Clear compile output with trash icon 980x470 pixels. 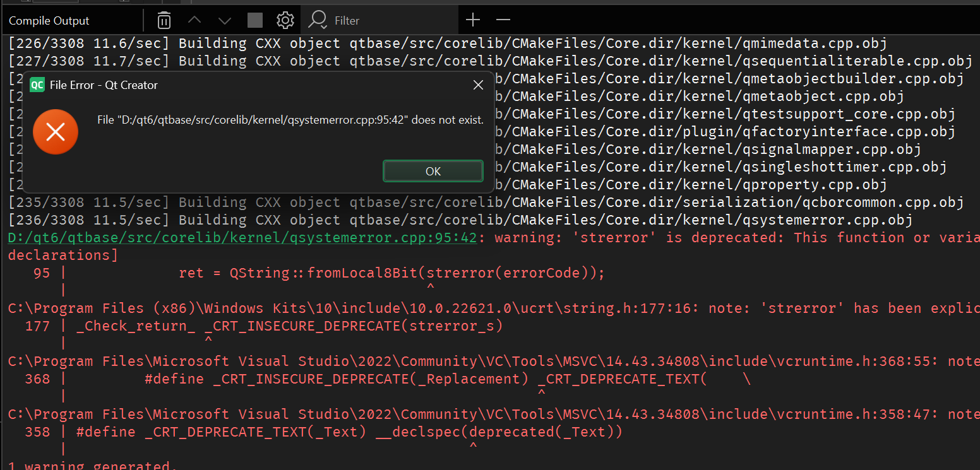coord(164,21)
